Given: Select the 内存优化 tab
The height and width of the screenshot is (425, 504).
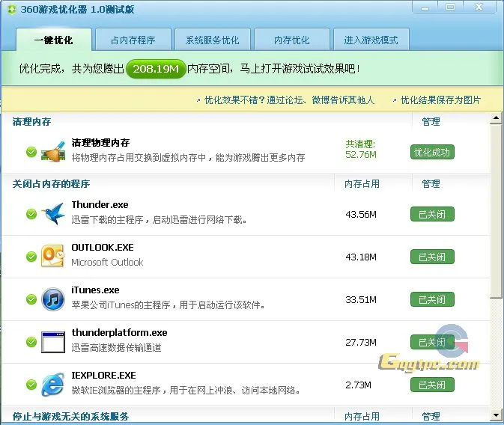Looking at the screenshot, I should pos(292,40).
